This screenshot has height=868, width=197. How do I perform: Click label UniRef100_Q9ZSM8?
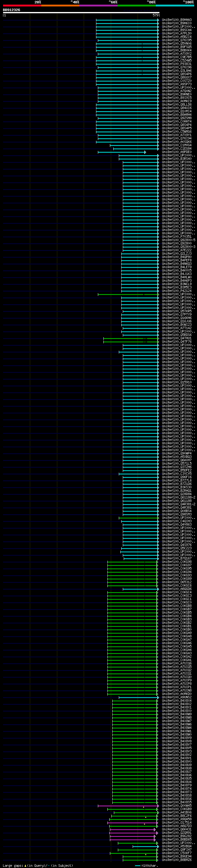coord(177,118)
